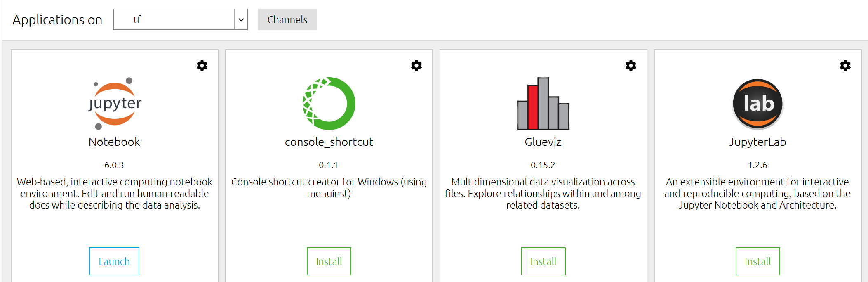Click the Glueviz card gear icon
The width and height of the screenshot is (868, 282).
pyautogui.click(x=631, y=66)
